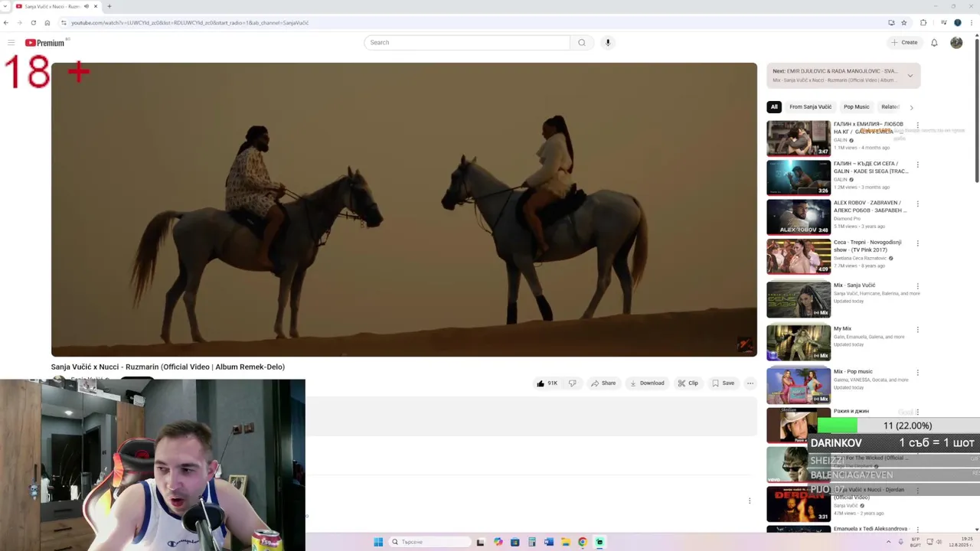Open the YouTube hamburger guide menu

[x=11, y=43]
